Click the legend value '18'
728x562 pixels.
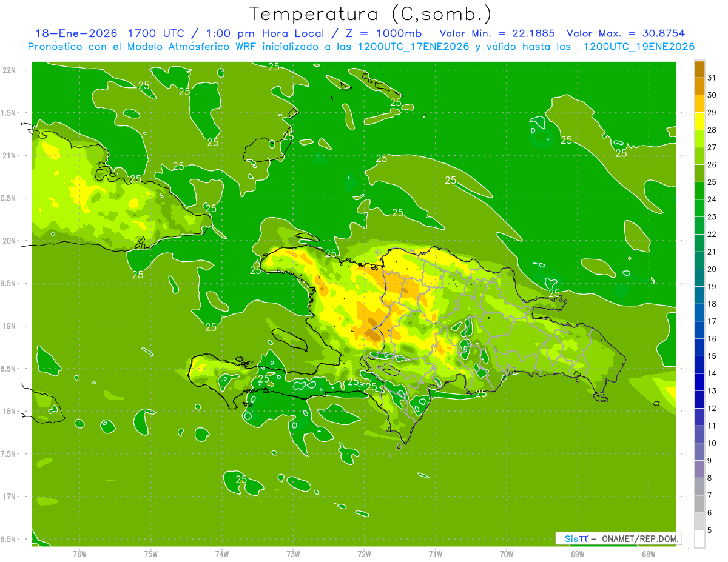712,304
